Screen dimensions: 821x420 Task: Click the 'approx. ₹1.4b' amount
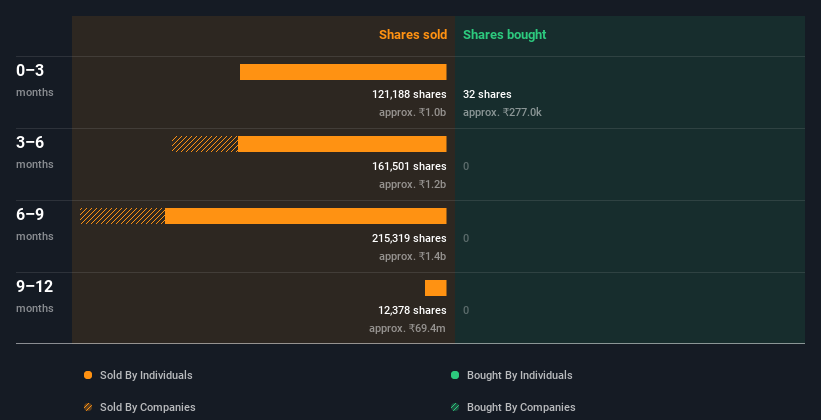413,256
